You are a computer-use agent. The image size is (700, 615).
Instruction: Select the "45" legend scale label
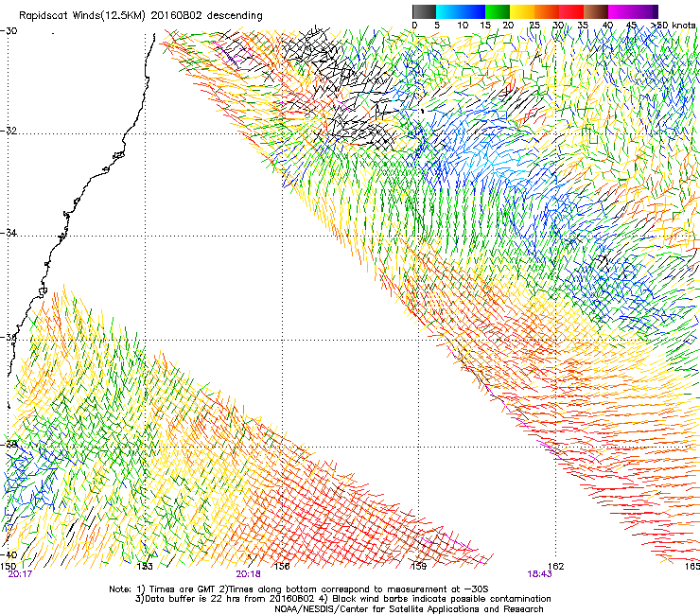pyautogui.click(x=631, y=26)
